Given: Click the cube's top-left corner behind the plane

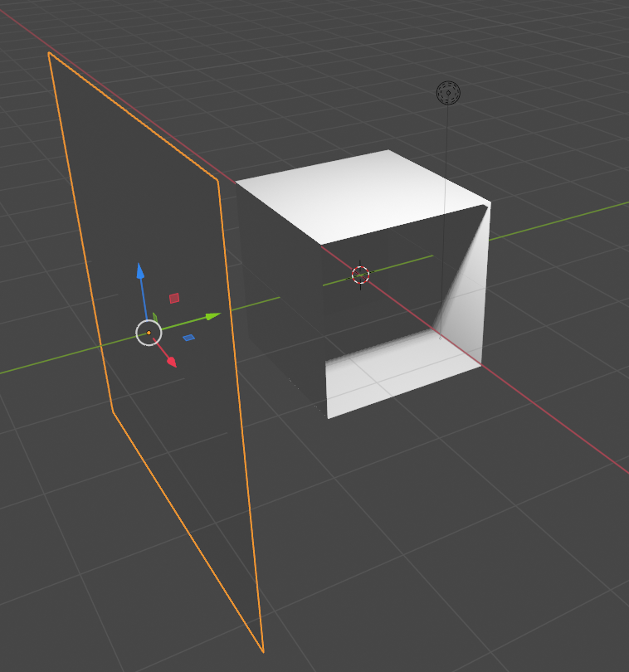Looking at the screenshot, I should tap(236, 181).
